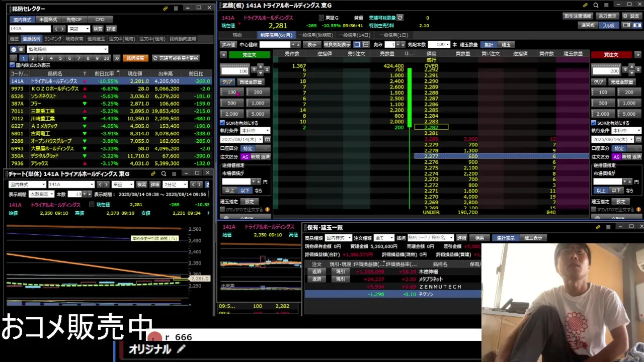Open 監視銘柄 watchlist dropdown
This screenshot has width=644, height=362.
click(67, 49)
